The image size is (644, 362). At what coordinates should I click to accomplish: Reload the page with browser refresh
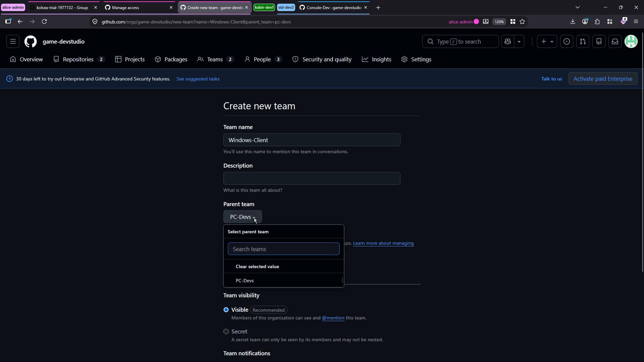(x=44, y=21)
